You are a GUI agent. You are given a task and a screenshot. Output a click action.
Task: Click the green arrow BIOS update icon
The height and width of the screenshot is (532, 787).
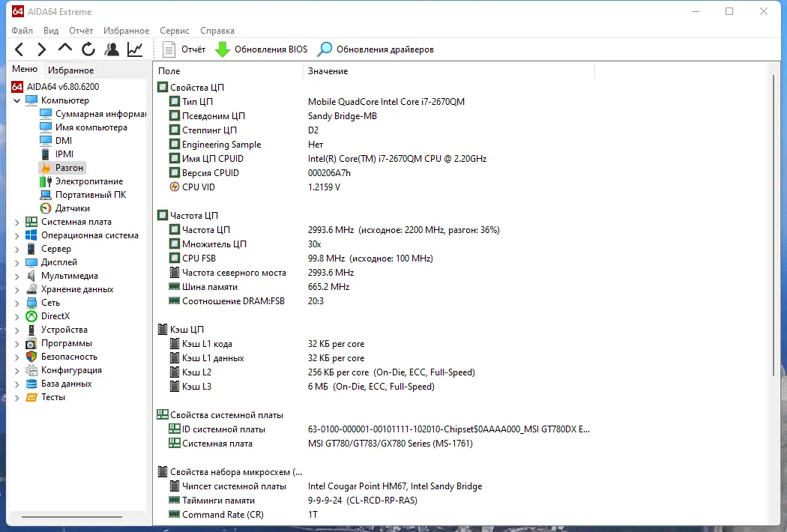click(x=222, y=49)
